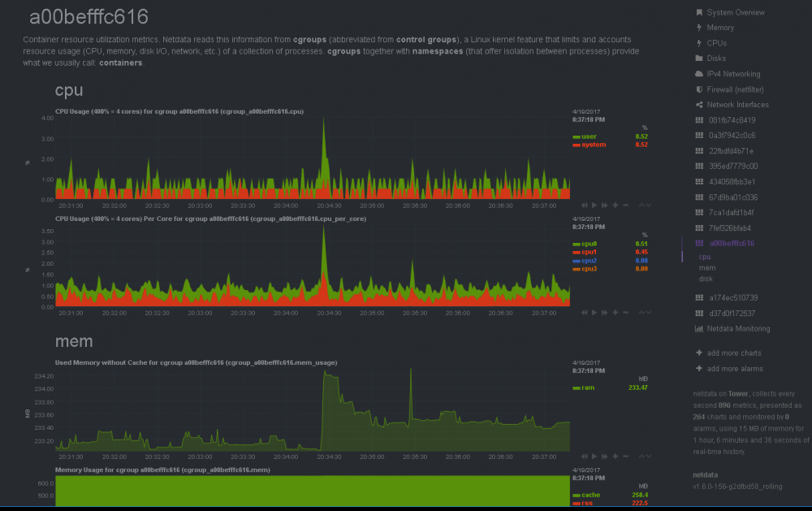Pan CPU Usage chart right with fast-forward icon
Viewport: 812px width, 511px height.
pyautogui.click(x=604, y=206)
